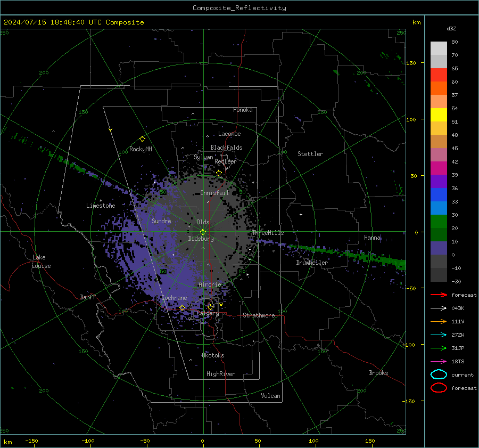Click the Olds label
Screen dimensions: 479x448
click(203, 222)
